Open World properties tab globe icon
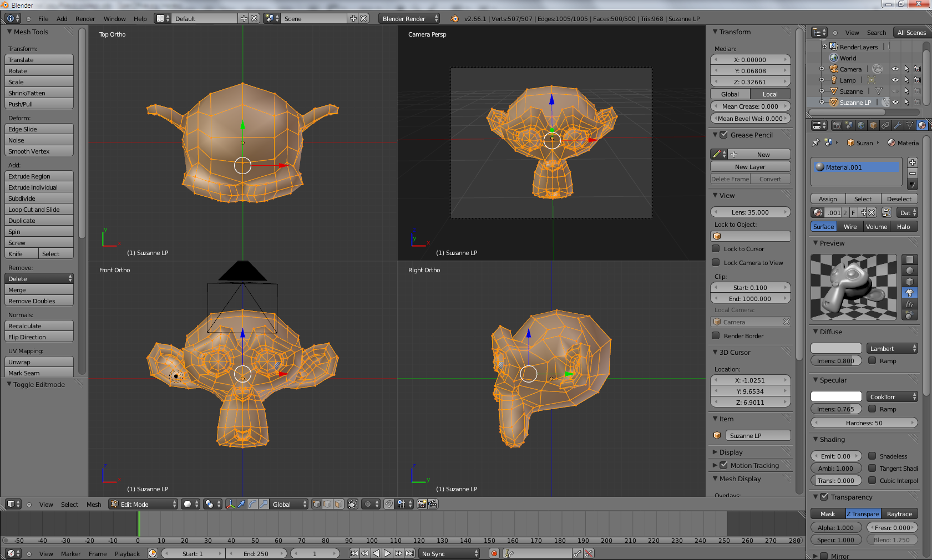Viewport: 932px width, 560px height. tap(861, 125)
